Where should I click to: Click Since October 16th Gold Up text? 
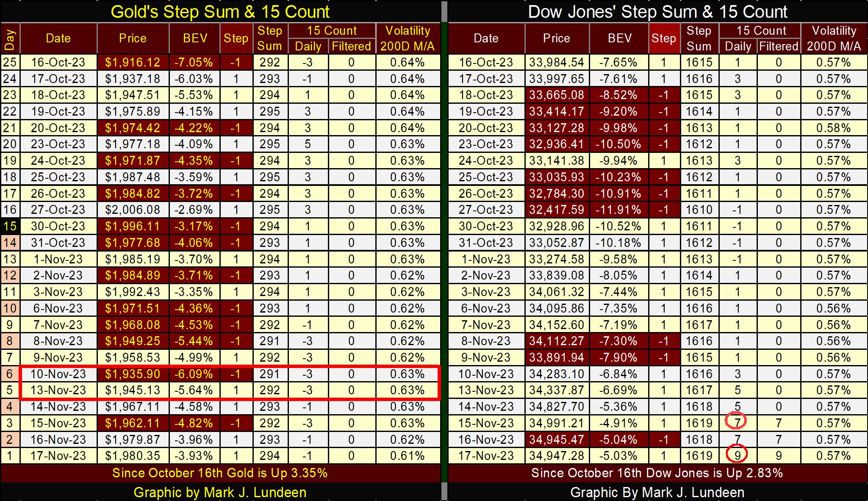(220, 473)
